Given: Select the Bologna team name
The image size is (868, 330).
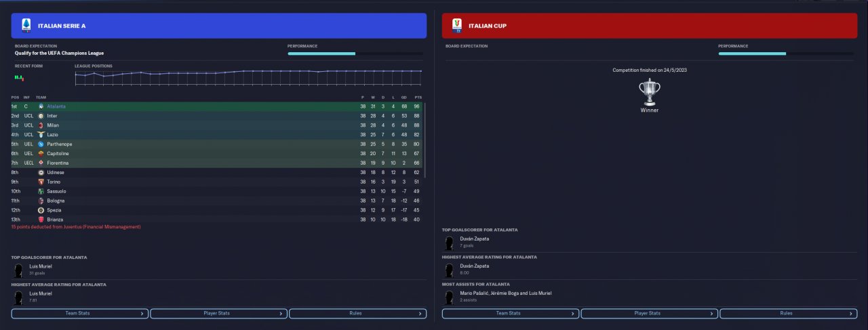Looking at the screenshot, I should pos(56,201).
